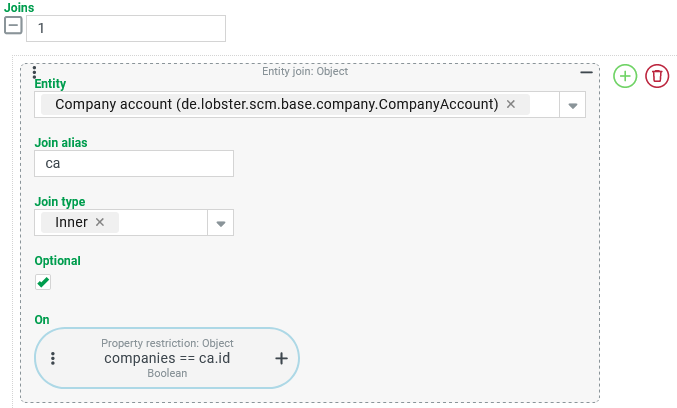The width and height of the screenshot is (677, 408).
Task: Clear the Inner join type selection
Action: [100, 222]
